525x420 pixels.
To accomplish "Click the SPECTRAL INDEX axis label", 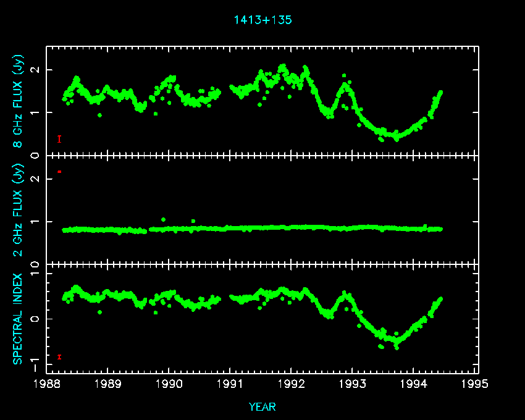I will pos(19,319).
